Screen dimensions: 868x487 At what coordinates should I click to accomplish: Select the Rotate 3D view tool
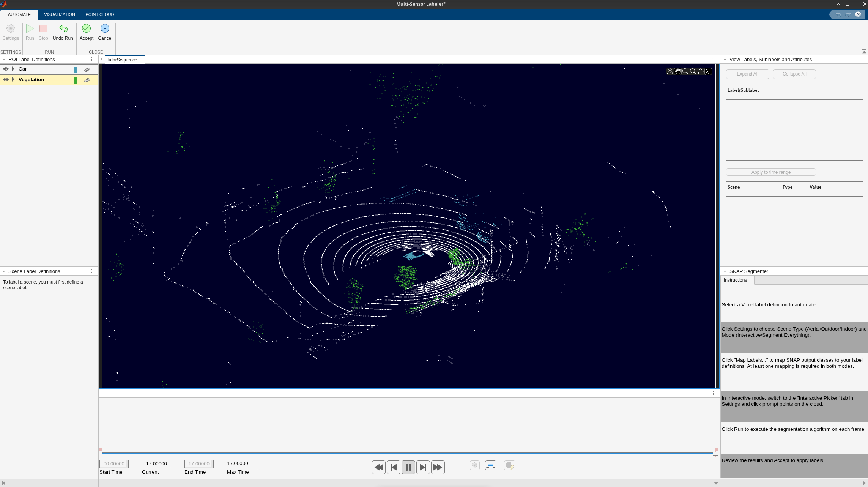click(x=670, y=71)
